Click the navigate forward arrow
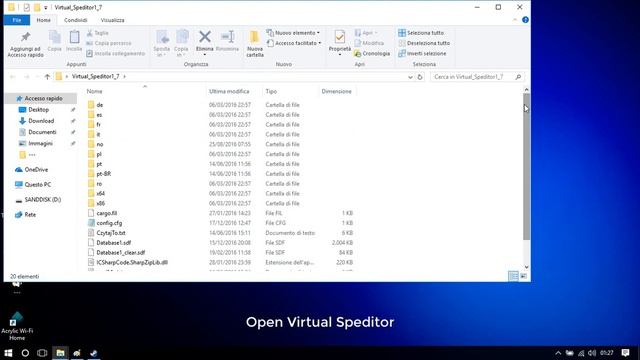This screenshot has height=360, width=640. pyautogui.click(x=26, y=77)
